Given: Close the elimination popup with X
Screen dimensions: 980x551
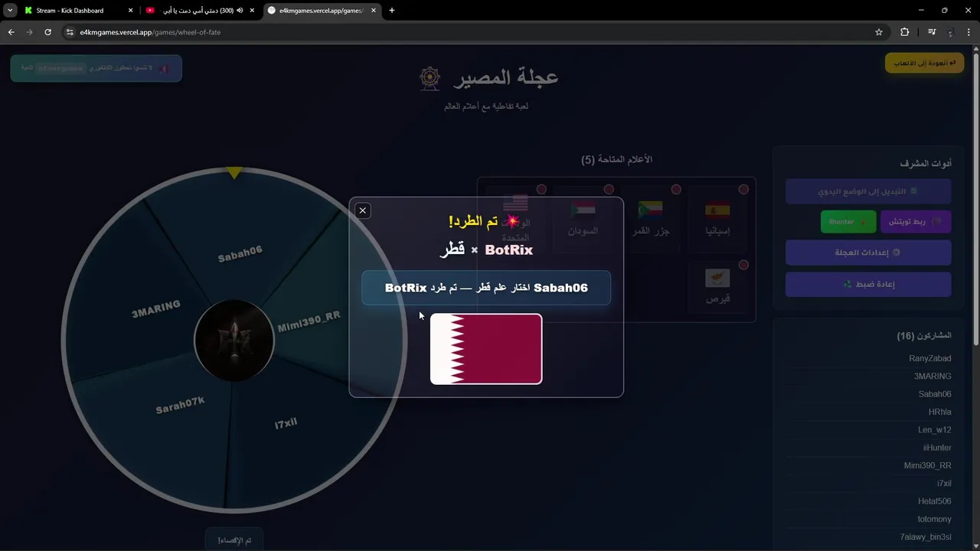Looking at the screenshot, I should (363, 210).
